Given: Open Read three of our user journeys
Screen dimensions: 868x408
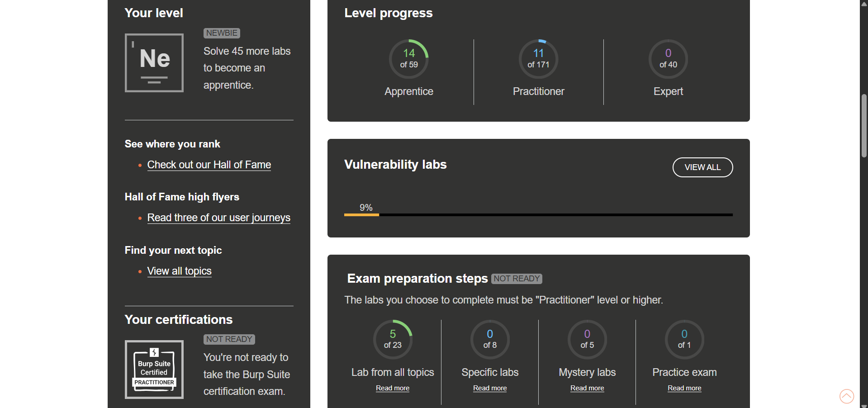Looking at the screenshot, I should coord(218,218).
